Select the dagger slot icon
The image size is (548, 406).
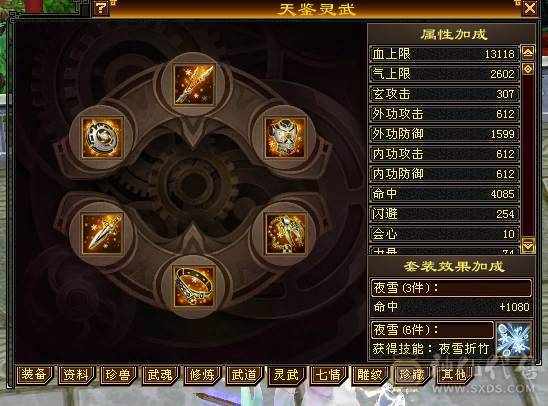[102, 233]
